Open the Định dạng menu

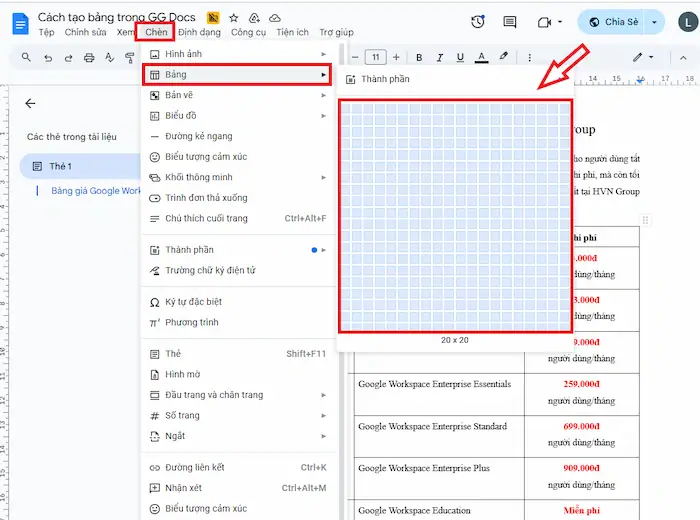coord(199,33)
